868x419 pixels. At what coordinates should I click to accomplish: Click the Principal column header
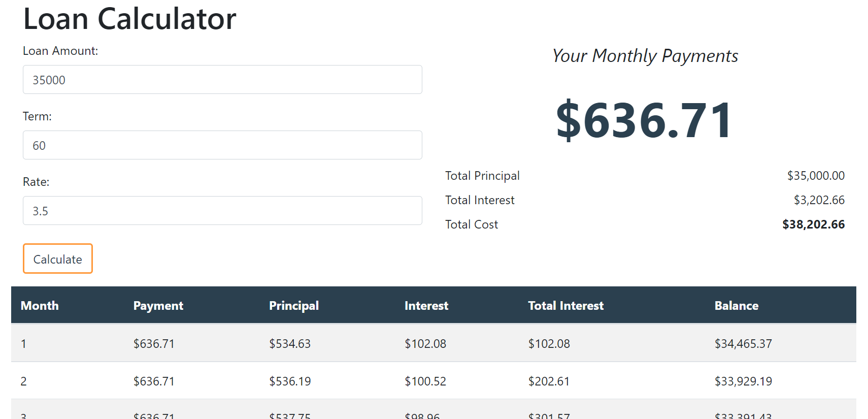coord(293,305)
